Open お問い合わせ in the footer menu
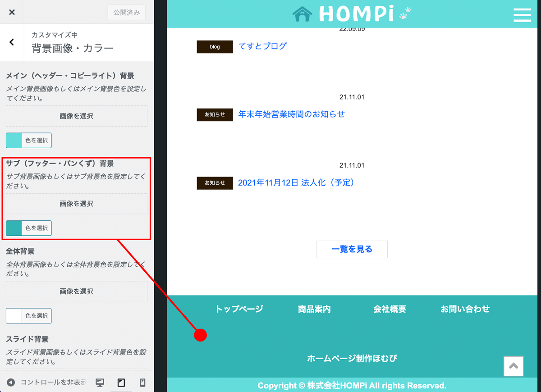The height and width of the screenshot is (392, 541). (465, 309)
